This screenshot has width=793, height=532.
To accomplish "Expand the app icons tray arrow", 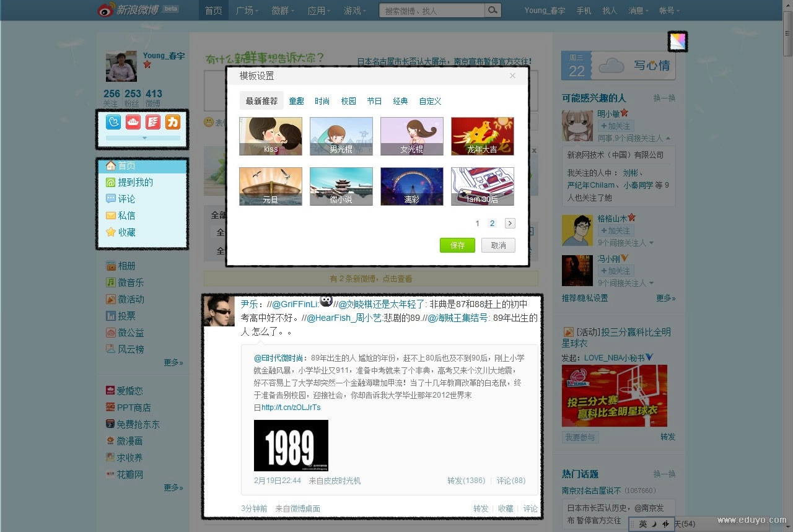I will coord(143,138).
